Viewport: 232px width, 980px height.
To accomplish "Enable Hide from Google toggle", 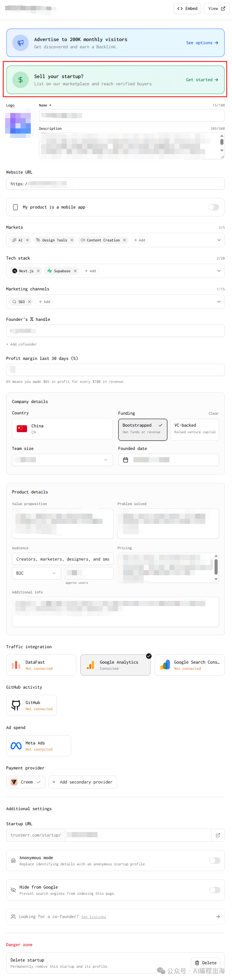I will point(215,890).
